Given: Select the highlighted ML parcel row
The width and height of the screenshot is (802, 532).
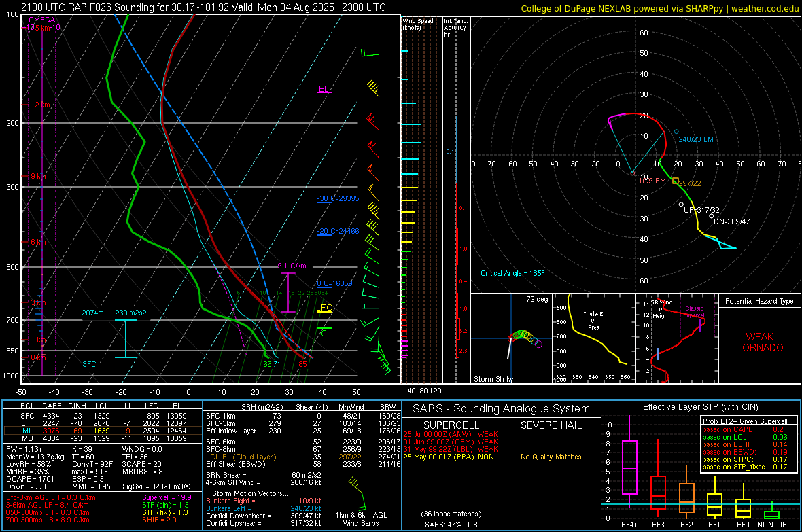Looking at the screenshot, I should point(103,431).
